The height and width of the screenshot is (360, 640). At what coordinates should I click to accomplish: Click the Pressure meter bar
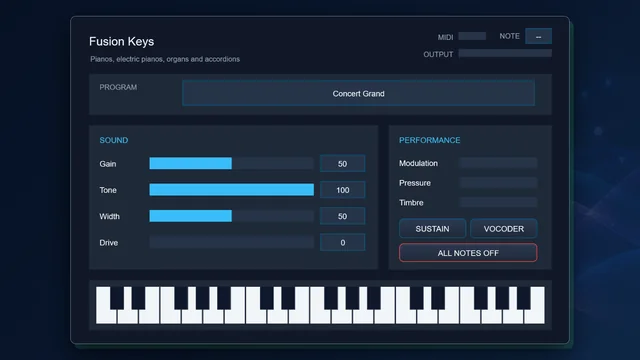click(x=498, y=182)
